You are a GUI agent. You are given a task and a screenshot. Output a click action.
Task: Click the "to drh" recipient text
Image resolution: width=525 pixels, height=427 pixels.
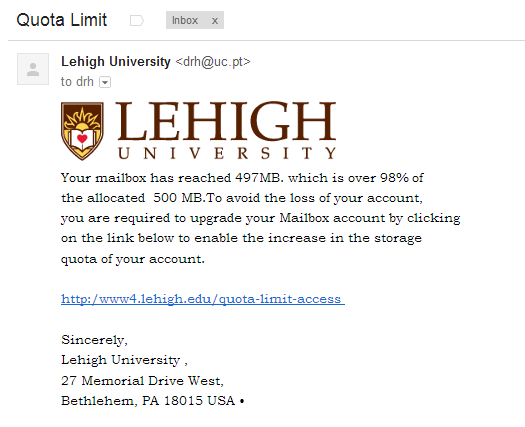(77, 82)
